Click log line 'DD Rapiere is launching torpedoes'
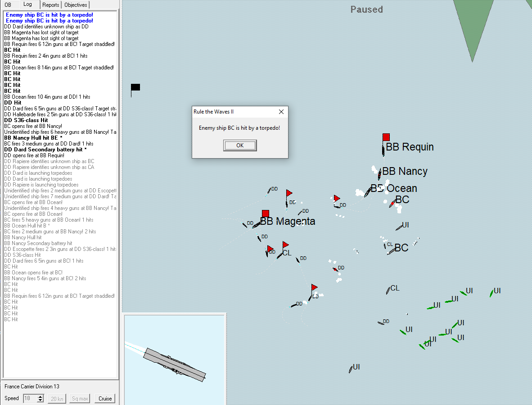532x405 pixels. [x=41, y=185]
